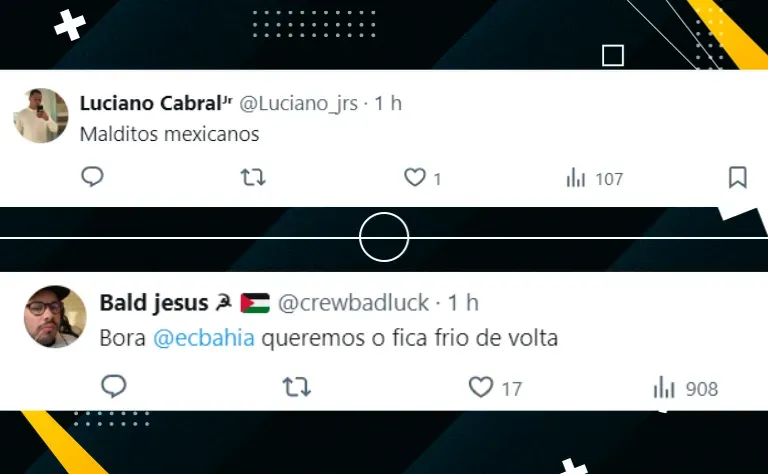The image size is (768, 474).
Task: Like Bald jesus's tweet with heart icon
Action: tap(481, 387)
